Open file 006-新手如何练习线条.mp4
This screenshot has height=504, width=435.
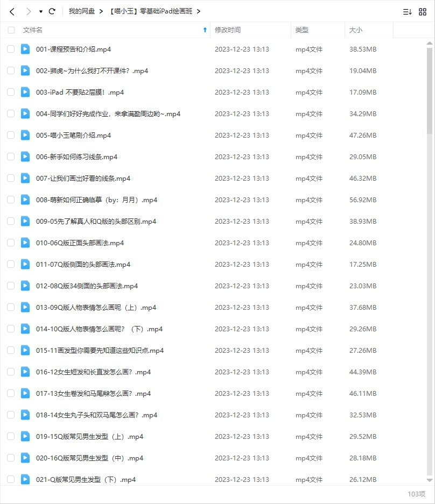coord(76,157)
